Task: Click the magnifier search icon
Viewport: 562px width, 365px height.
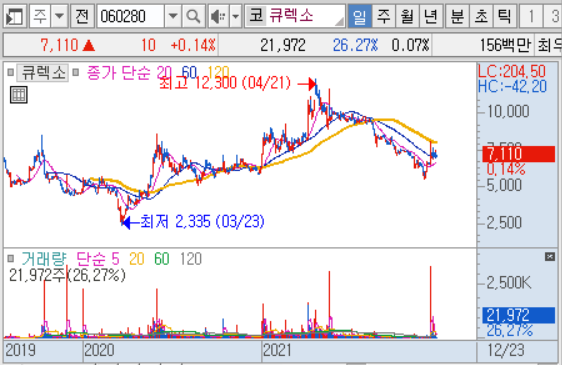Action: point(194,16)
